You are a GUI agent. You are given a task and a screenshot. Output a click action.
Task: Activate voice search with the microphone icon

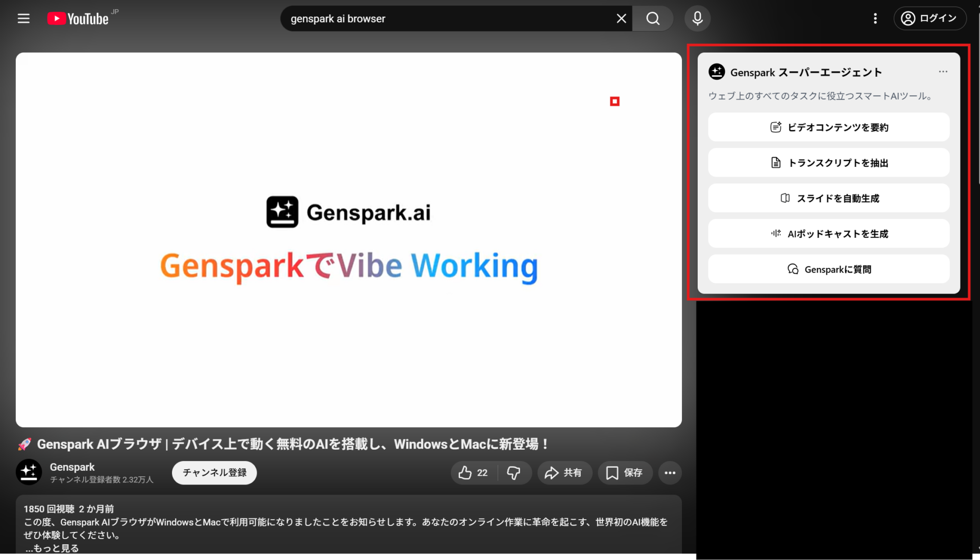(x=697, y=18)
